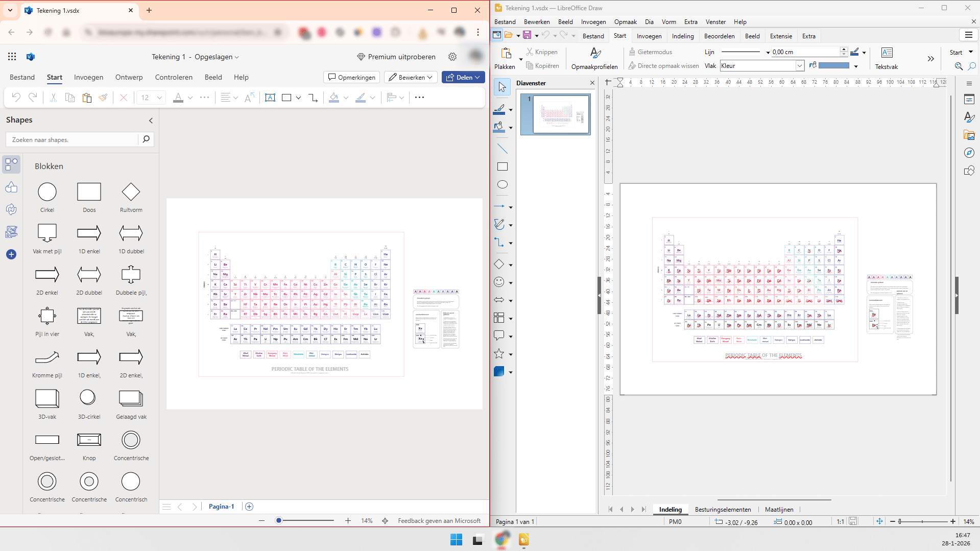Click the blue fill color swatch
This screenshot has height=551, width=980.
[x=833, y=65]
